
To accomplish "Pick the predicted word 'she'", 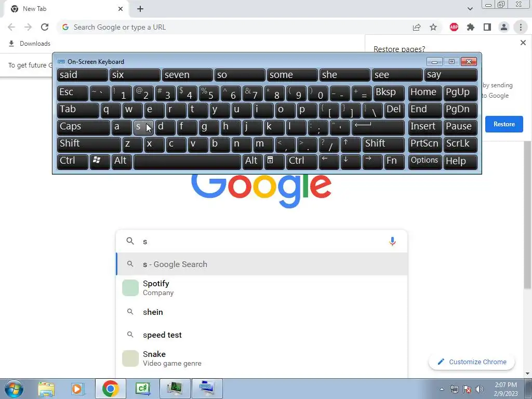I will [x=345, y=75].
